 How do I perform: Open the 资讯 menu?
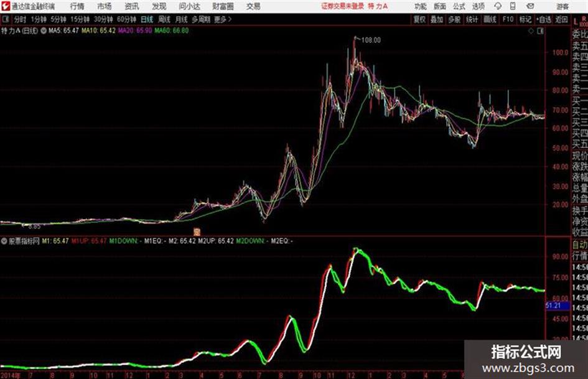132,6
